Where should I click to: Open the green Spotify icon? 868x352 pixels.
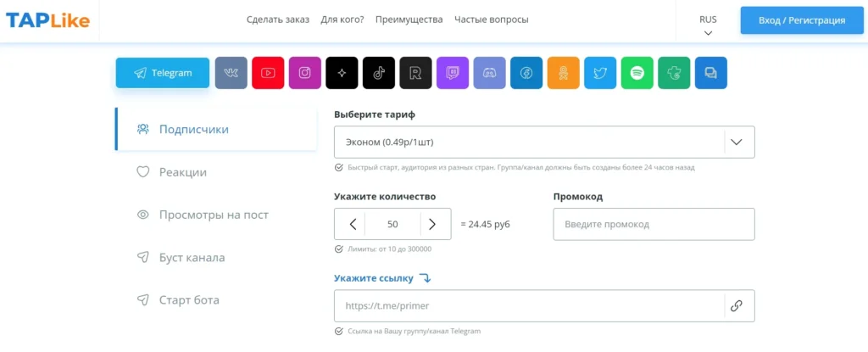pos(637,73)
